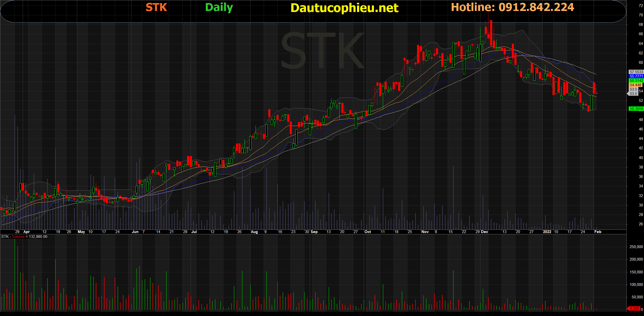
Task: Click the green 50.3658 price tag
Action: pos(636,109)
